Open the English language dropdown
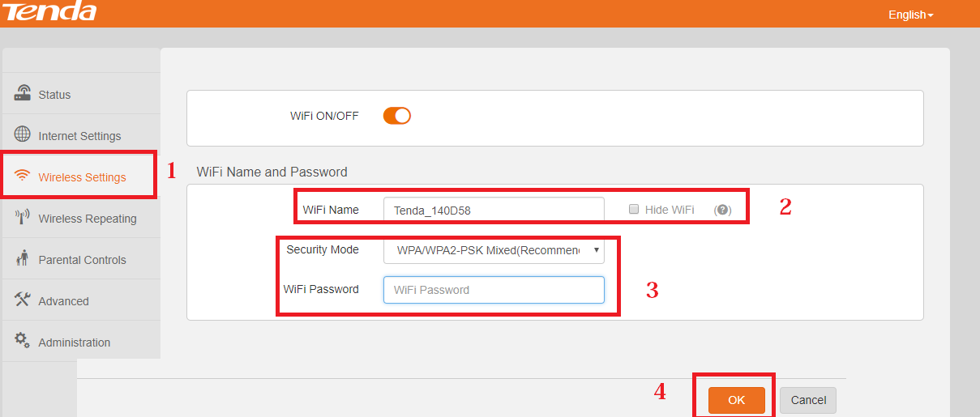 coord(910,15)
